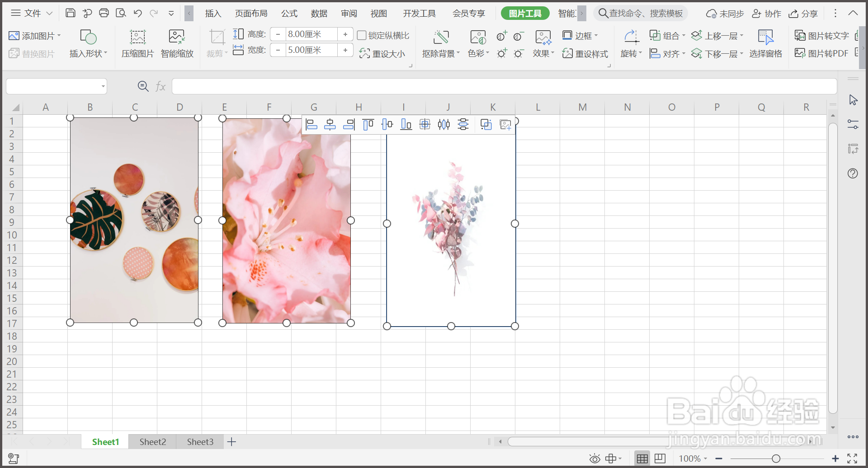This screenshot has height=468, width=868.
Task: Expand Insert Shape (插入形状) dropdown
Action: [106, 53]
